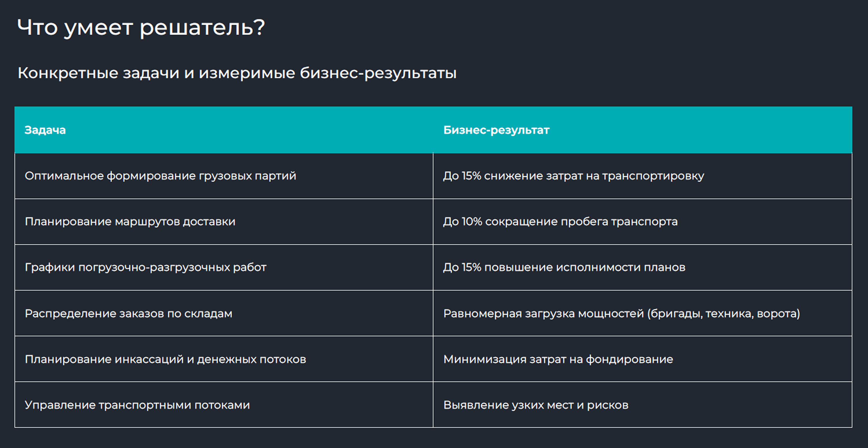
Task: Click the word "решатель?" in the title
Action: 202,27
